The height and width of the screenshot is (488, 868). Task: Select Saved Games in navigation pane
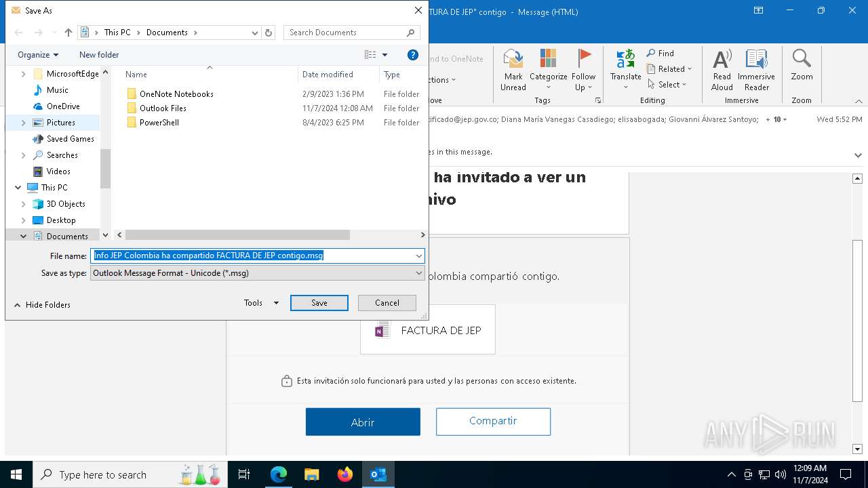(71, 139)
